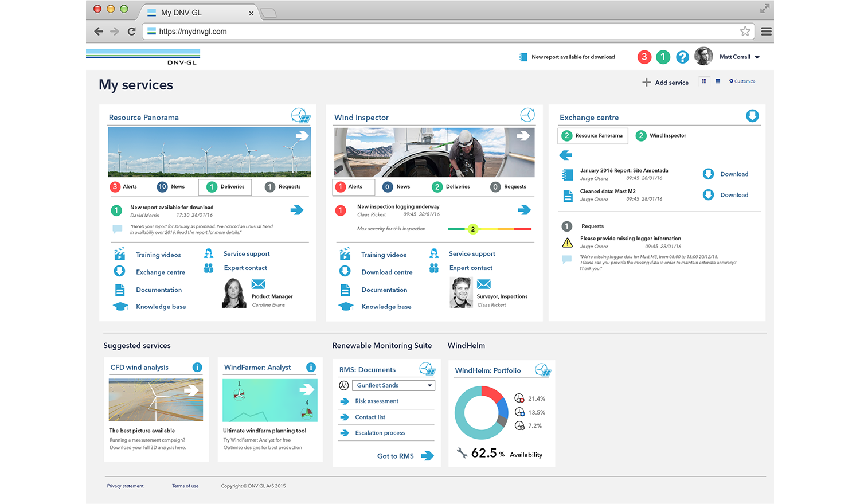Click Add service button
Screen dimensions: 860x504
click(x=665, y=83)
